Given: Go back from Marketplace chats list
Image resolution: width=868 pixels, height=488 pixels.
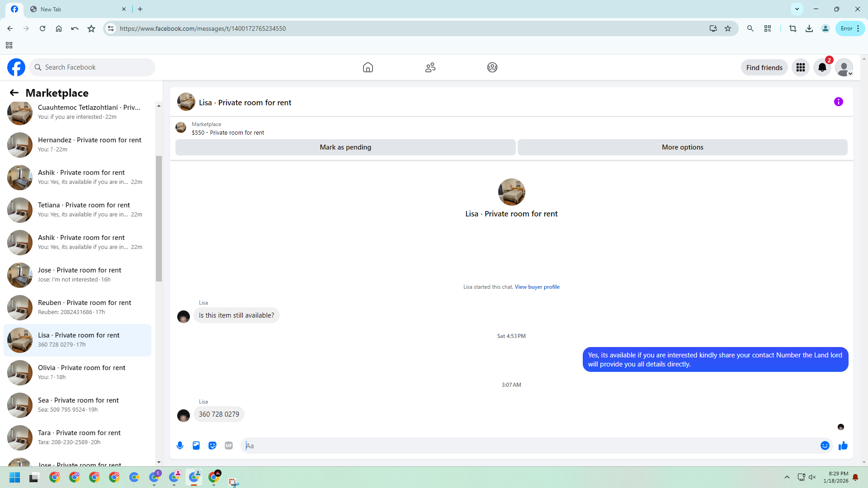Looking at the screenshot, I should tap(14, 93).
